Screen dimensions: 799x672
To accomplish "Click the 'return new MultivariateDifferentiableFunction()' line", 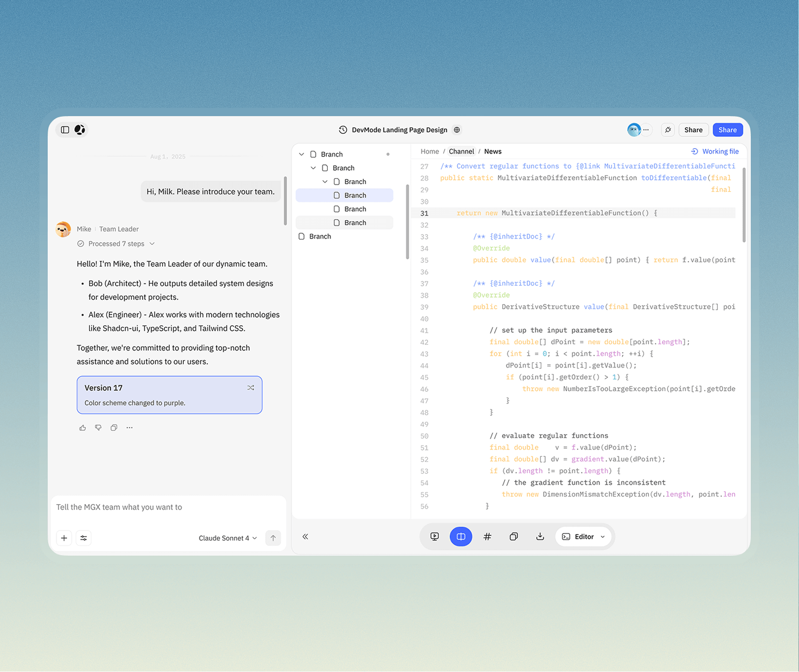I will (x=557, y=213).
